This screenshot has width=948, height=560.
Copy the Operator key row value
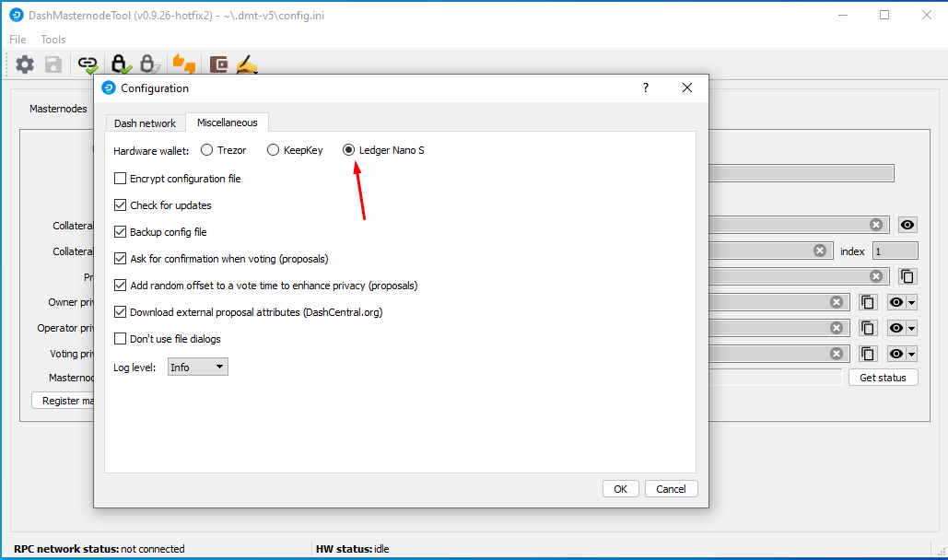(868, 328)
